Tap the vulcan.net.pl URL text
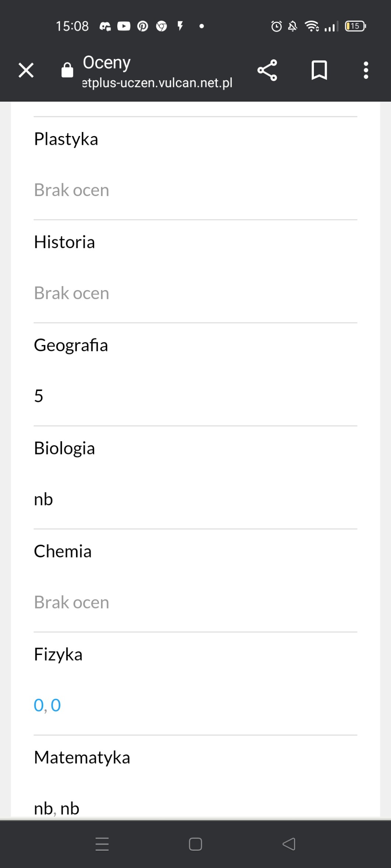 [x=157, y=83]
